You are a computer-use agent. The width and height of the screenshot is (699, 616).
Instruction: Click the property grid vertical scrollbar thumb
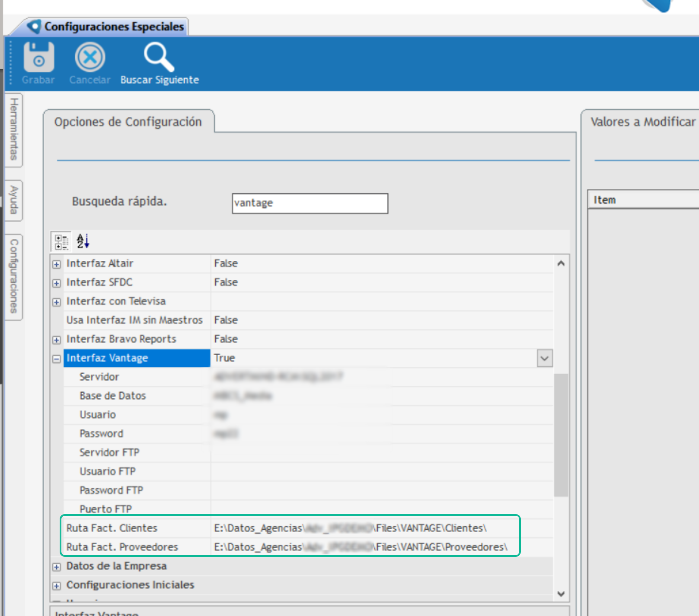tap(561, 435)
